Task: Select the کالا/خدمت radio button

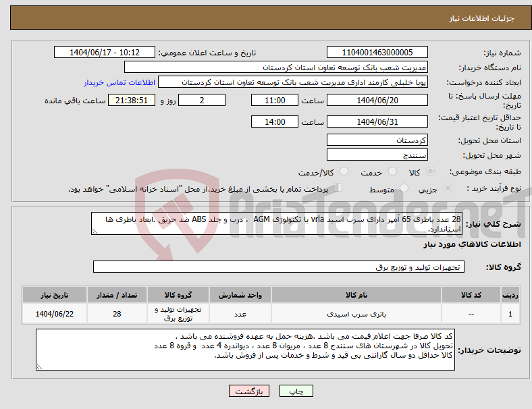Action: 344,171
